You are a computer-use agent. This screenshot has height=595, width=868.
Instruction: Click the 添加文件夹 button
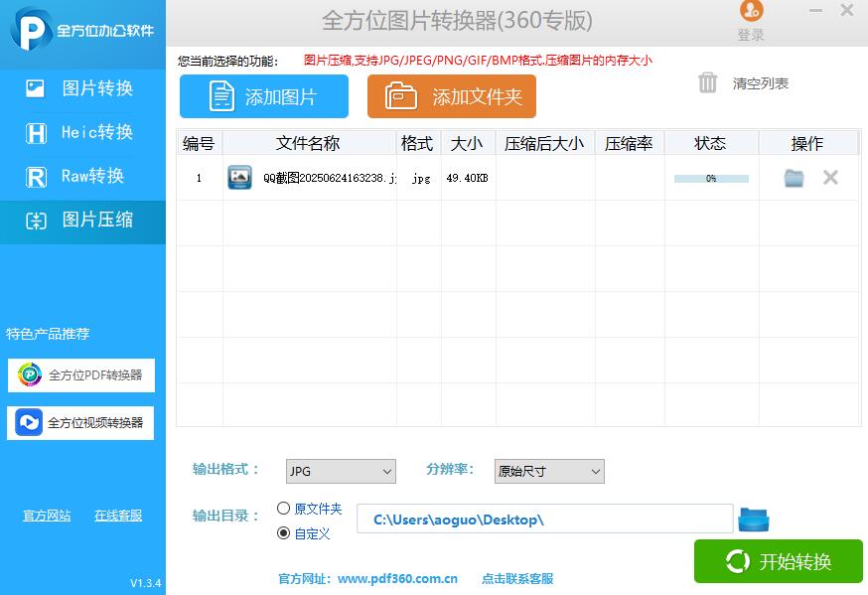[x=452, y=97]
